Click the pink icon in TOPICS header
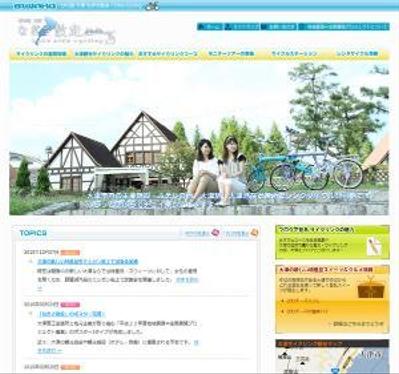Image resolution: width=399 pixels, height=374 pixels. coord(215,233)
